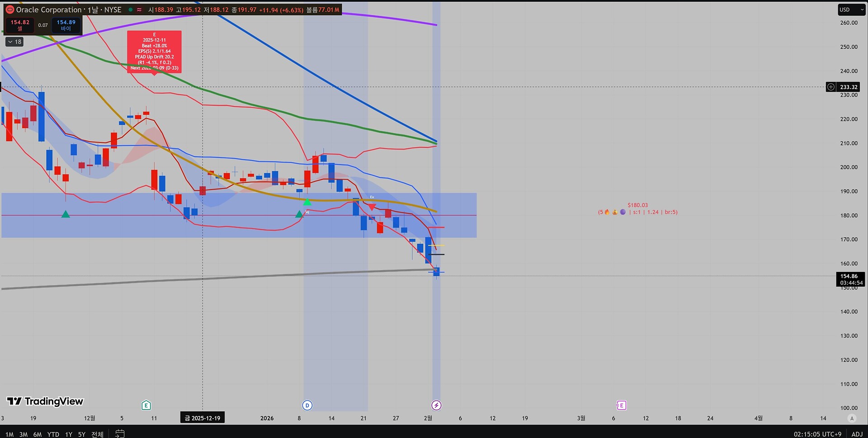Select the 5Y time range

pyautogui.click(x=82, y=434)
